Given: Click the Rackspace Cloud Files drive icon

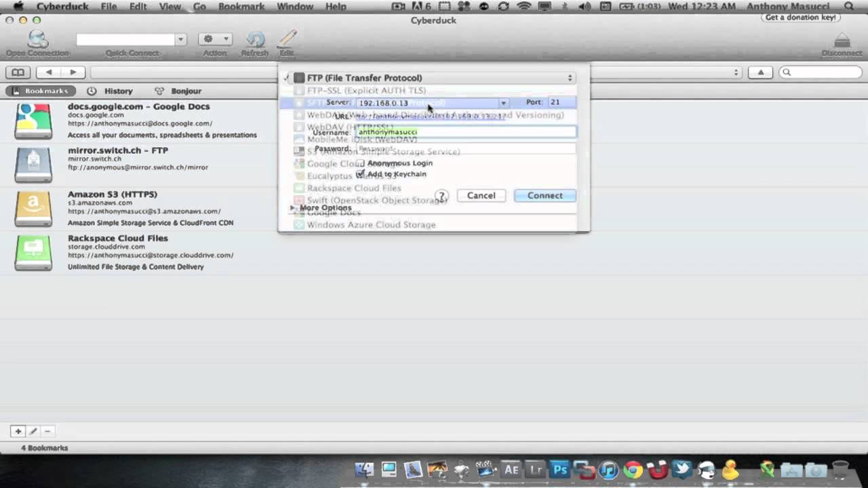Looking at the screenshot, I should point(33,253).
